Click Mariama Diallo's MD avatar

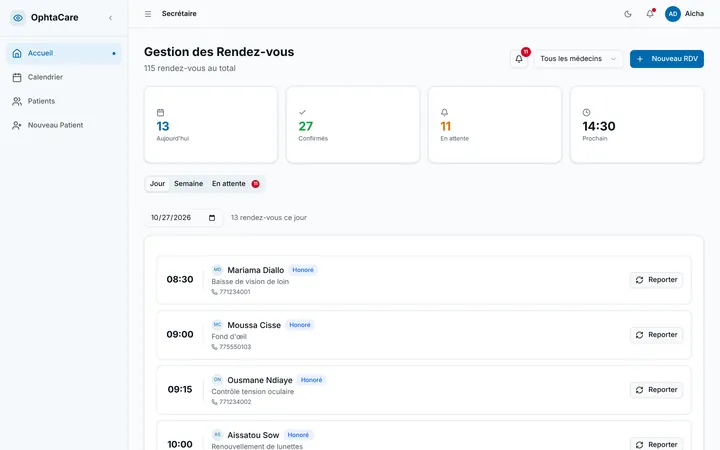217,270
